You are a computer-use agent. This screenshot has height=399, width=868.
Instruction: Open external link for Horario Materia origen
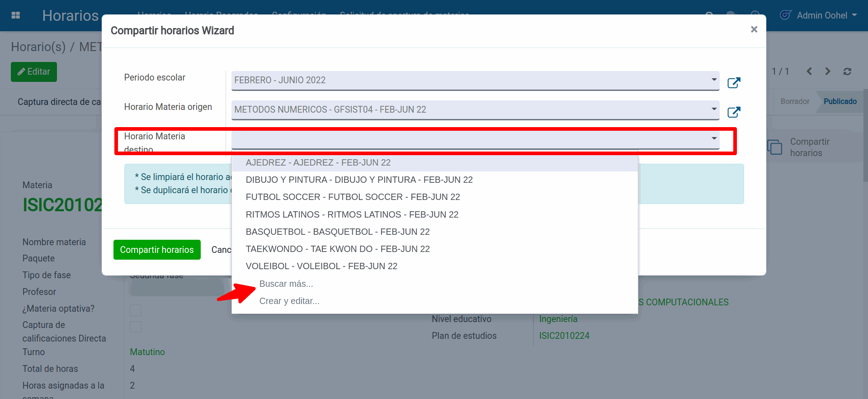coord(733,112)
